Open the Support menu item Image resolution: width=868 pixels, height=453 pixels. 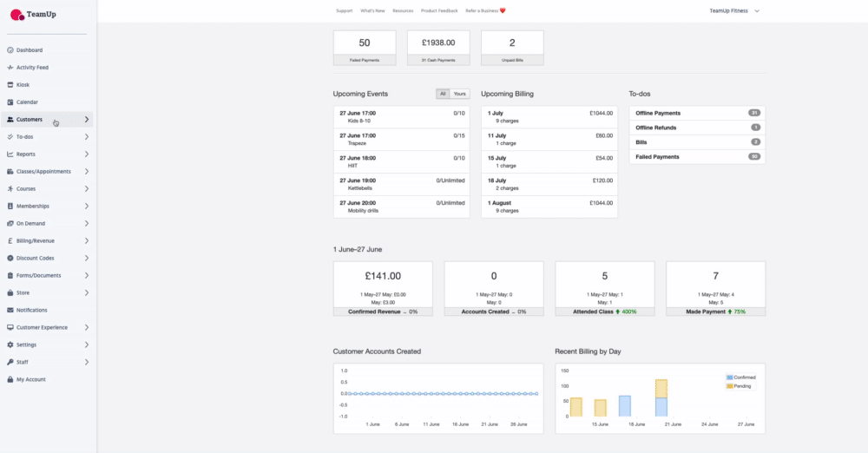(345, 11)
